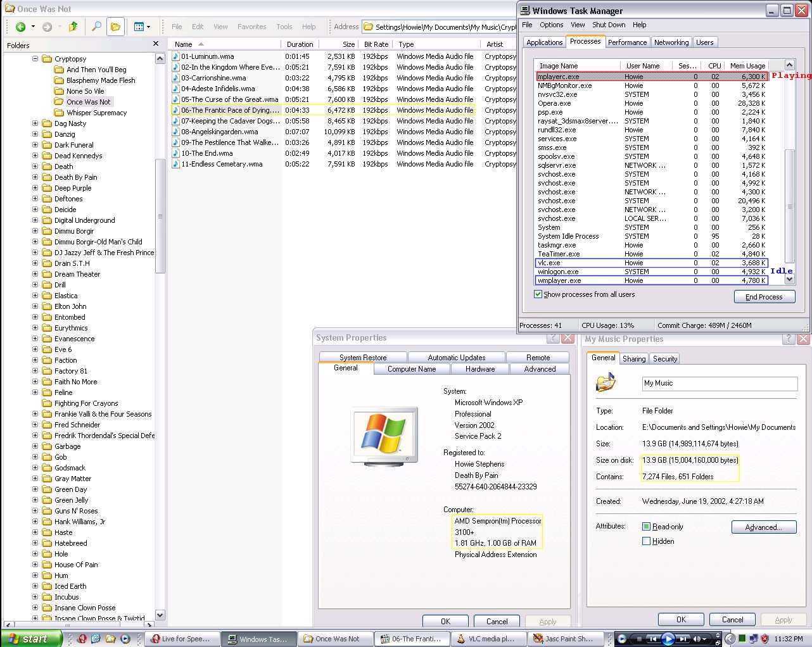Toggle Show processes from all users
Screen dimensions: 812x647
pos(538,294)
